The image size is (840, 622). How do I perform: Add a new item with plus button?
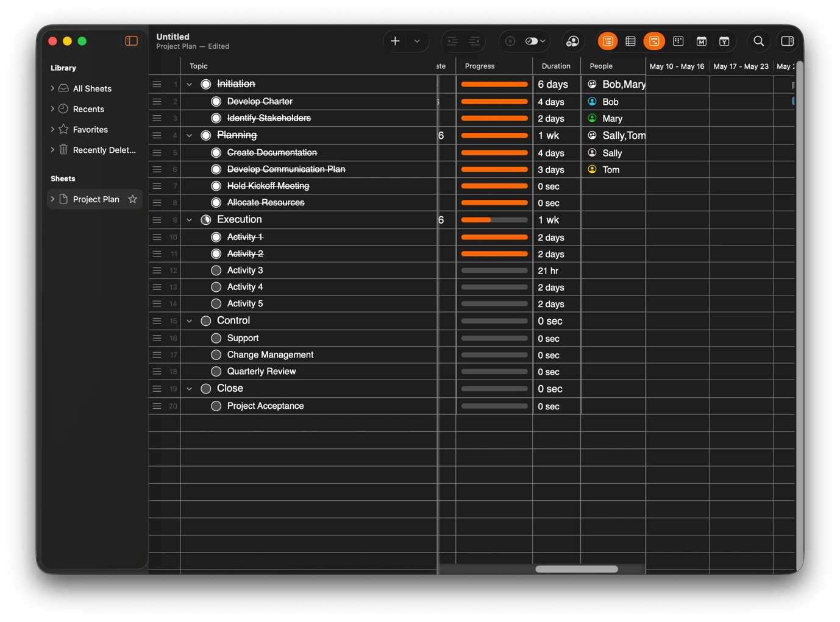[395, 41]
